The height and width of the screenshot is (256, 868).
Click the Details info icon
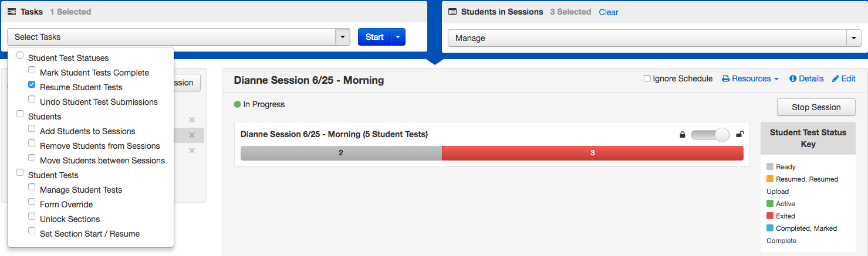click(793, 79)
